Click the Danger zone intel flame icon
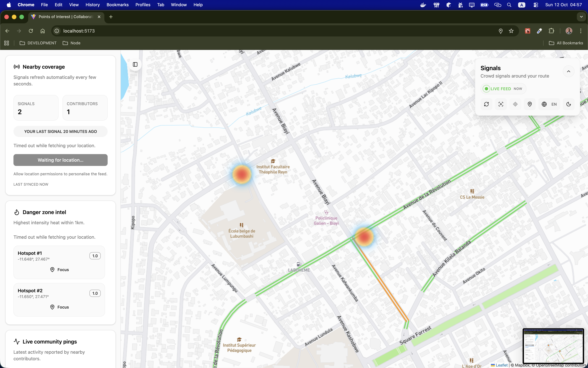Screen dimensions: 588x368 click(17, 212)
